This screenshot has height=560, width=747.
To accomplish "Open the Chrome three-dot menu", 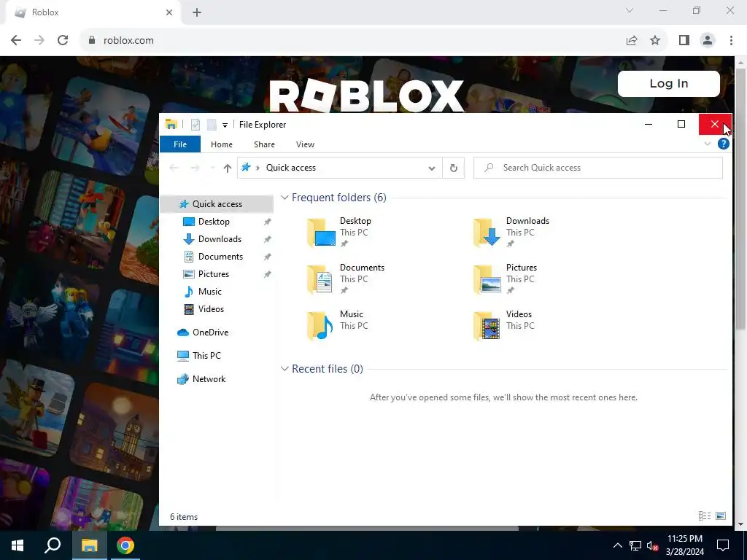I will click(x=731, y=41).
